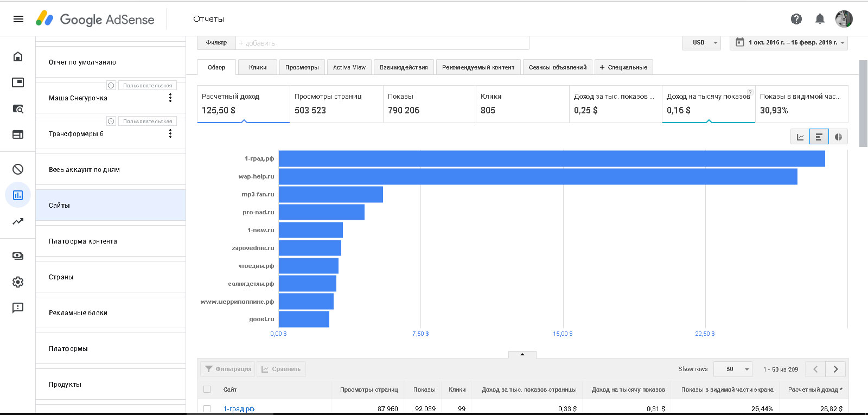Click the schedule clock icon above Трансформеры 6
Viewport: 868px width, 415px height.
[111, 121]
